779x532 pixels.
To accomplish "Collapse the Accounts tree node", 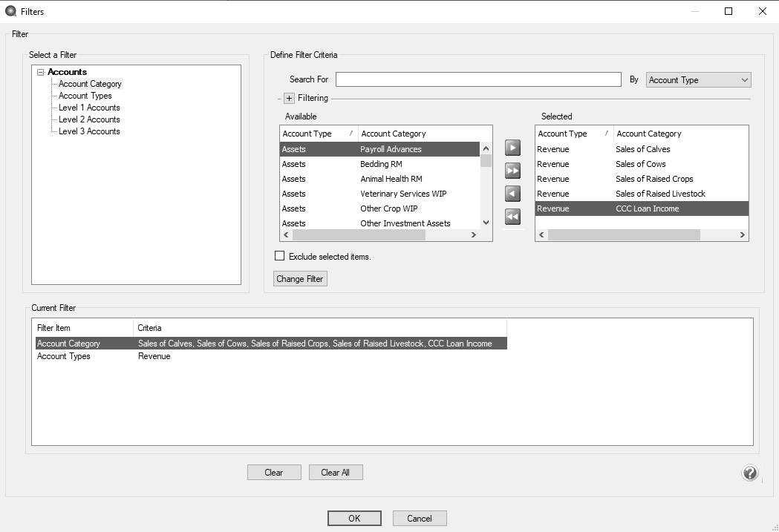I will (x=40, y=72).
